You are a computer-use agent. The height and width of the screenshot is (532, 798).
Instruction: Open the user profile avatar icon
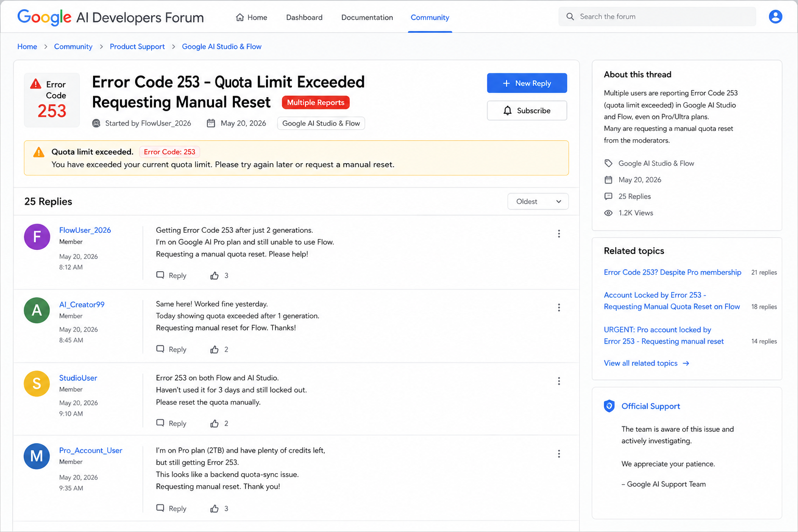pyautogui.click(x=775, y=17)
